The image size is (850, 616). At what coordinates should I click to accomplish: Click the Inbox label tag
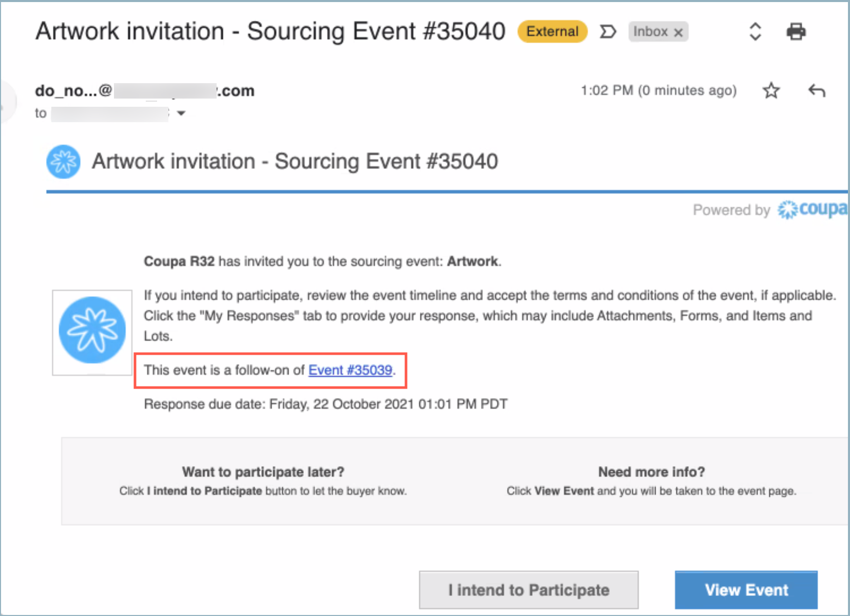point(650,32)
